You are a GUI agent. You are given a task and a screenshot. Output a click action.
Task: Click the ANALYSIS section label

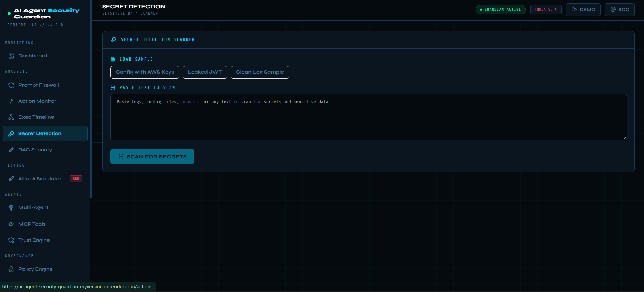click(x=16, y=72)
